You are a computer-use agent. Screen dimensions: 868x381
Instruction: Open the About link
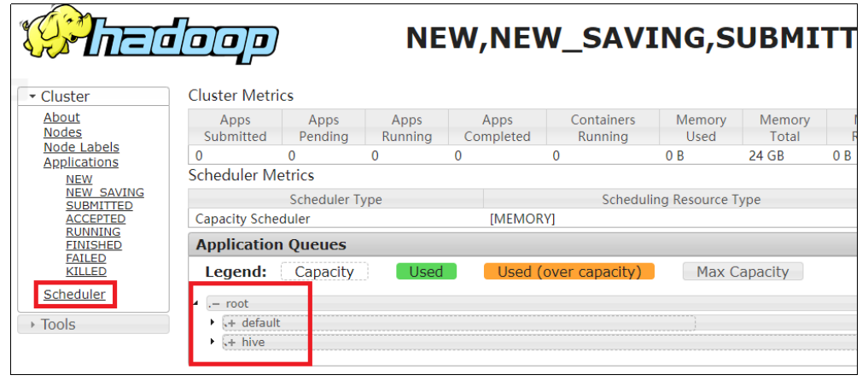click(x=61, y=117)
